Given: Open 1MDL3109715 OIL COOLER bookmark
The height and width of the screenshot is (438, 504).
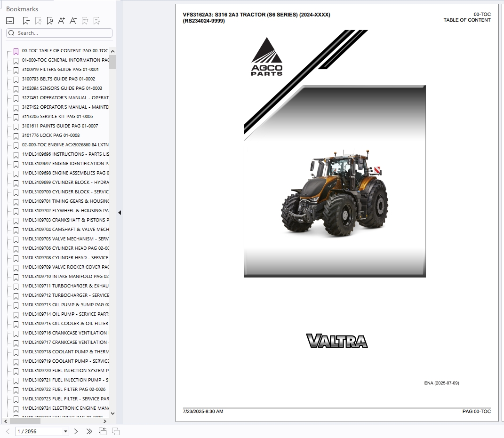Looking at the screenshot, I should click(x=65, y=324).
